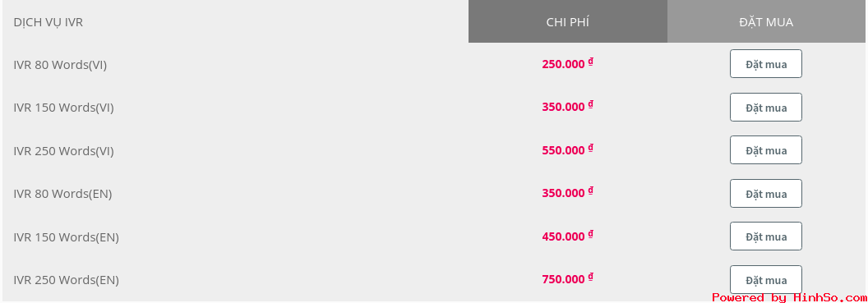Click the 450.000 đ price
The width and height of the screenshot is (868, 303).
[567, 236]
